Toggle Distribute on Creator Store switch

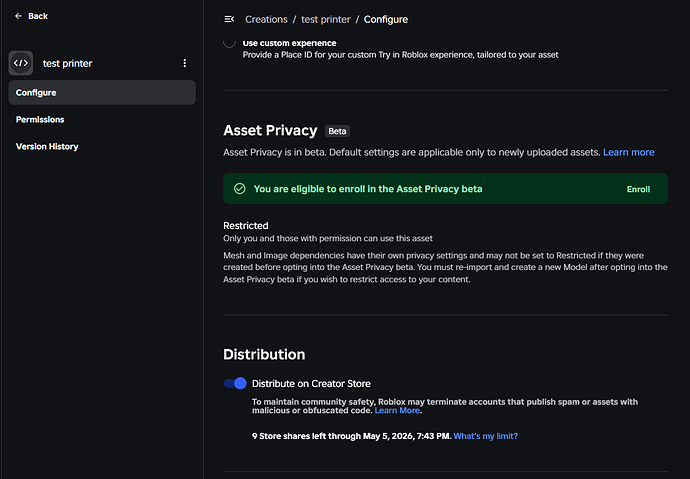click(235, 383)
